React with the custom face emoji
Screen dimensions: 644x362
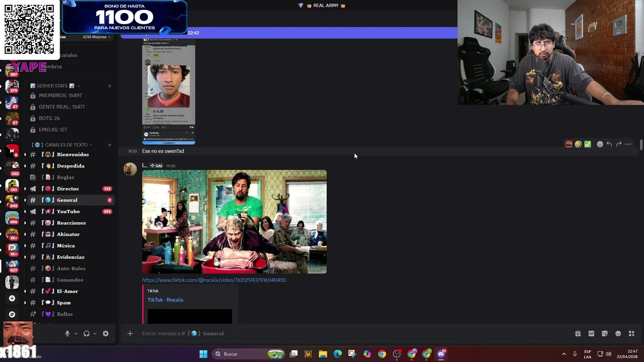coord(569,144)
